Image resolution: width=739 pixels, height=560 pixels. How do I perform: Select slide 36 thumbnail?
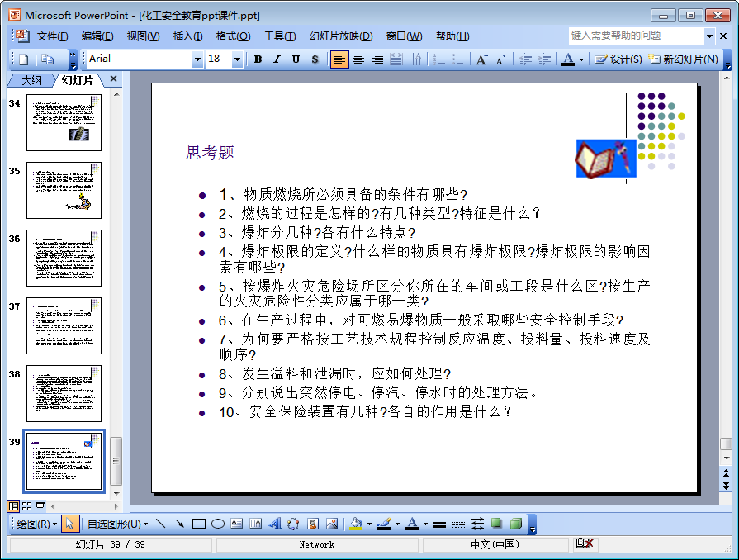tap(64, 258)
